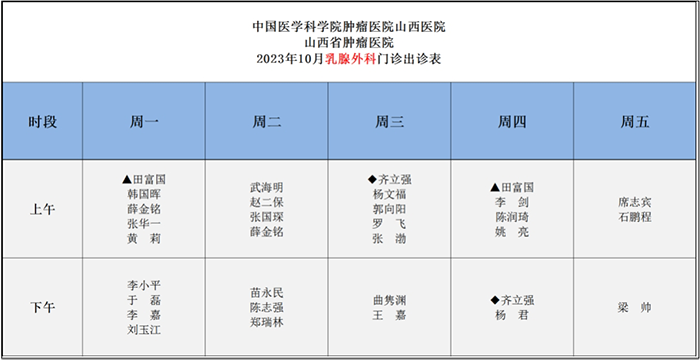Select the name 杨文福
Viewport: 700px width, 360px height.
tap(389, 195)
